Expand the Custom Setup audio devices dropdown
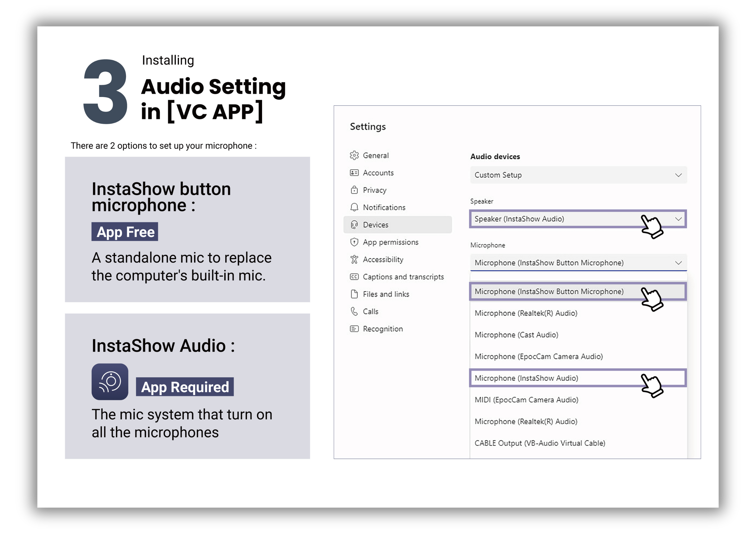Image resolution: width=756 pixels, height=534 pixels. tap(678, 175)
